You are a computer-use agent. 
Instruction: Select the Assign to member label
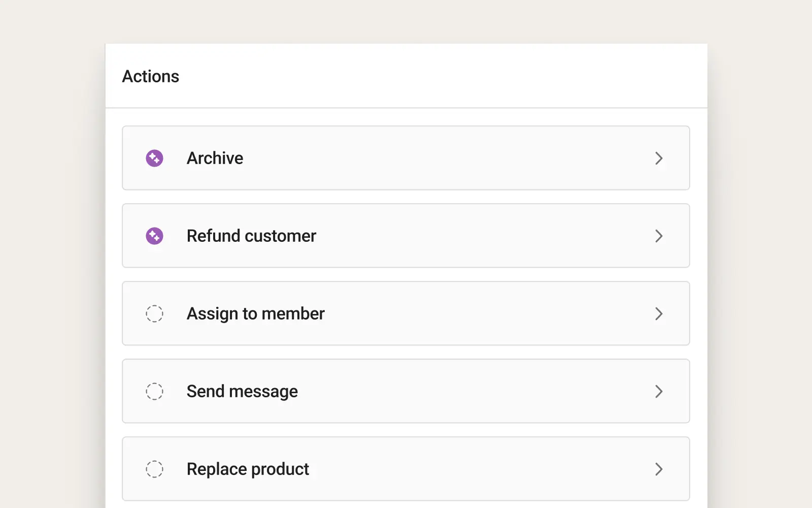point(255,314)
